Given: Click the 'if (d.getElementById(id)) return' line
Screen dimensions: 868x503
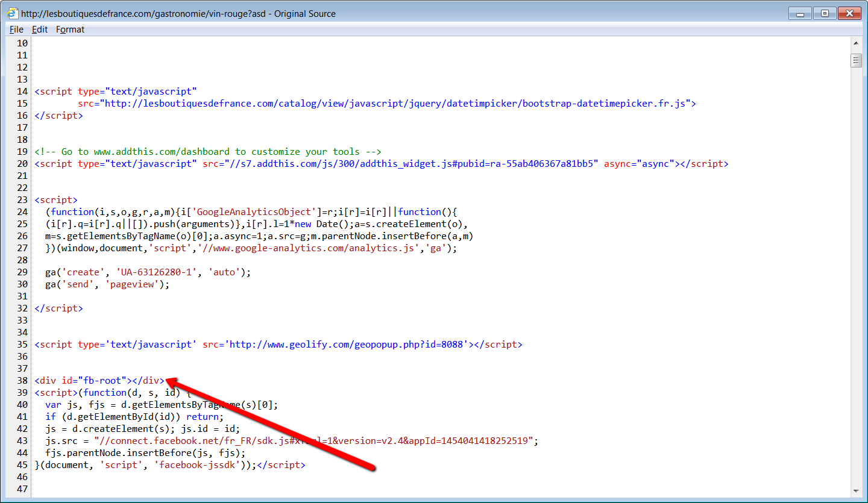Looking at the screenshot, I should click(134, 417).
